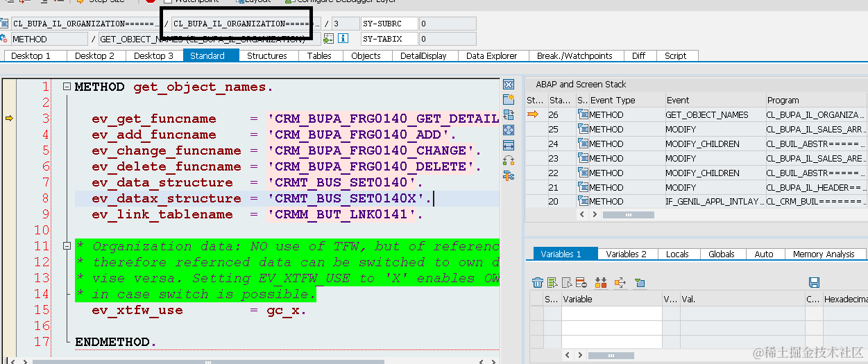The width and height of the screenshot is (868, 364).
Task: Open the Objects tab
Action: coord(366,55)
